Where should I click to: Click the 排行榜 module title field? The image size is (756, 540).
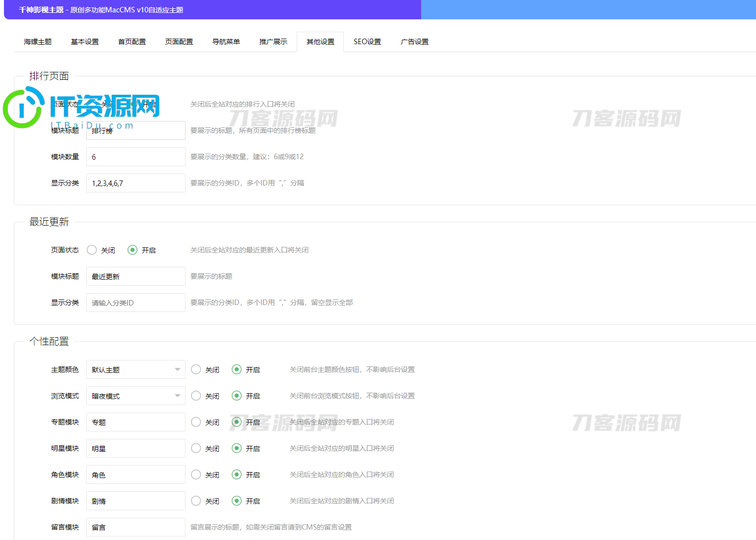pyautogui.click(x=136, y=130)
